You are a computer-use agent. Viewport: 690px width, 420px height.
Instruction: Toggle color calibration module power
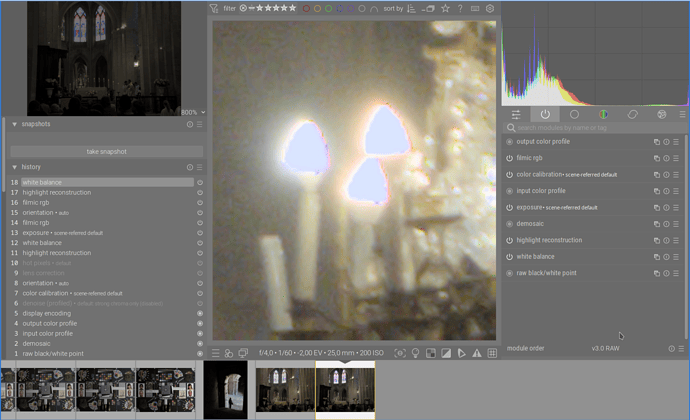[x=509, y=175]
